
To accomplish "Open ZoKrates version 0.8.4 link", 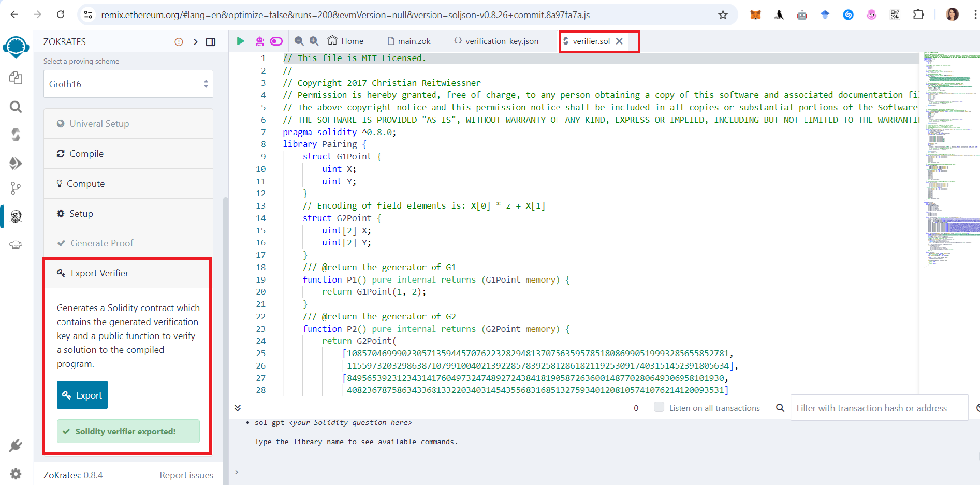I will tap(93, 475).
